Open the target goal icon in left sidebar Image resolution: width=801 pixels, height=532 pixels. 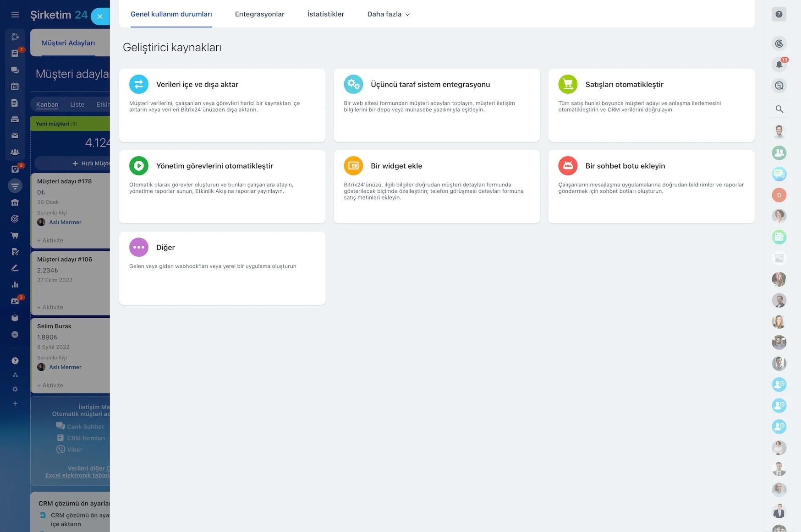[15, 219]
